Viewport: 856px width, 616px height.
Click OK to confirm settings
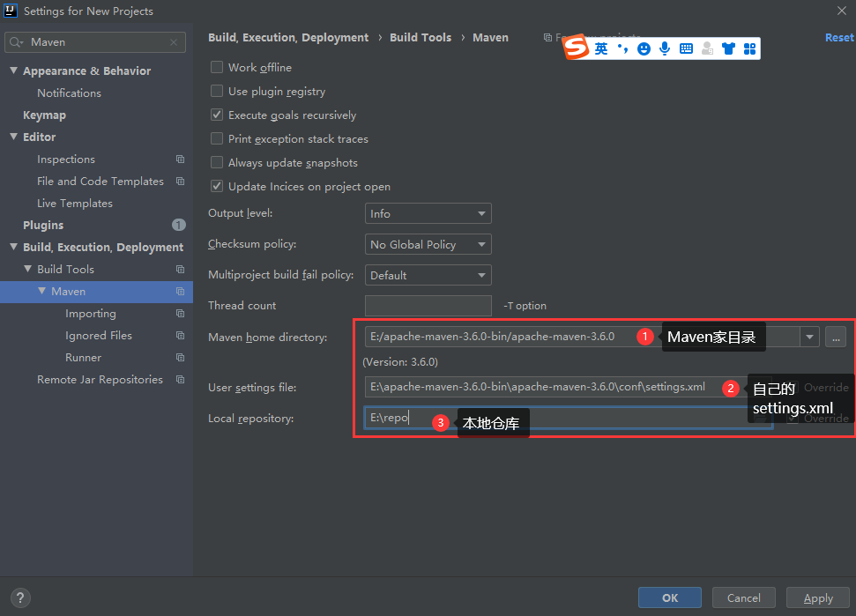tap(670, 597)
